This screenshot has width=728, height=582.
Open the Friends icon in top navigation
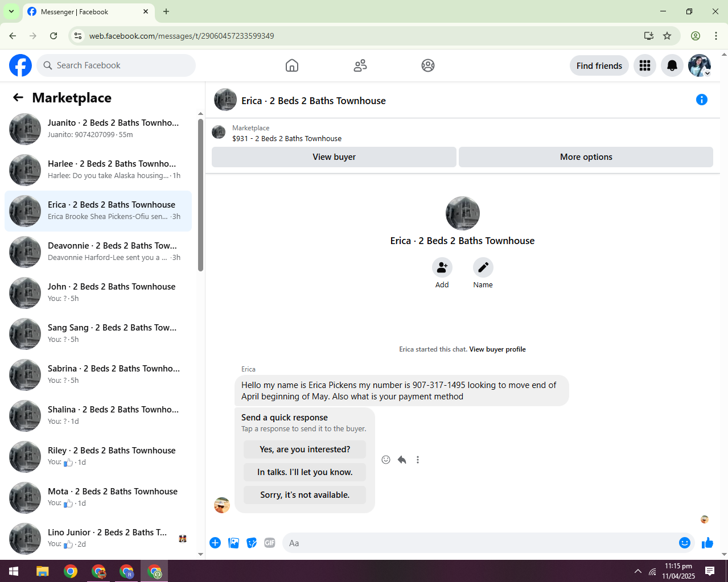tap(360, 65)
